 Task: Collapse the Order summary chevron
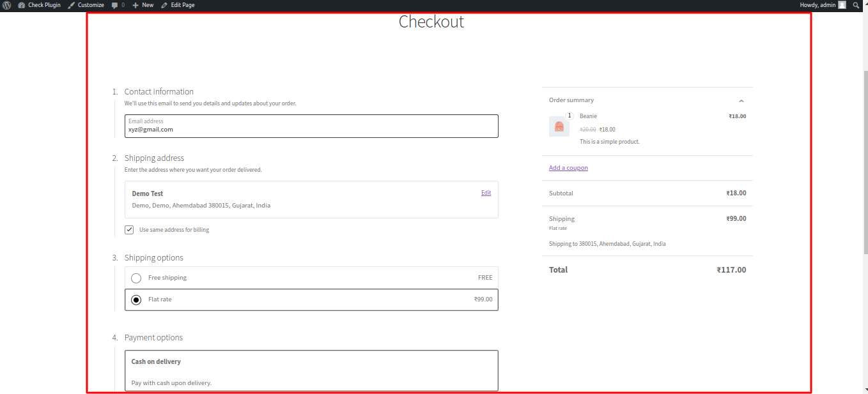pos(741,101)
